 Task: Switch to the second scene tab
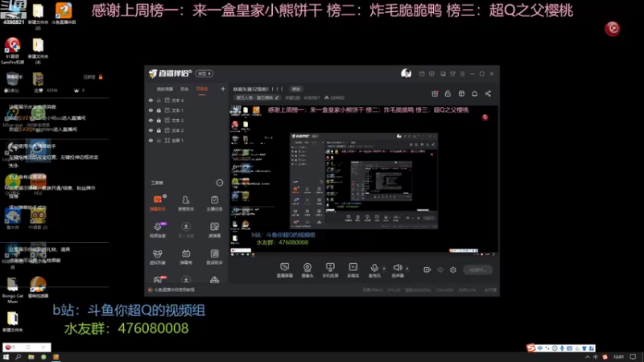184,88
